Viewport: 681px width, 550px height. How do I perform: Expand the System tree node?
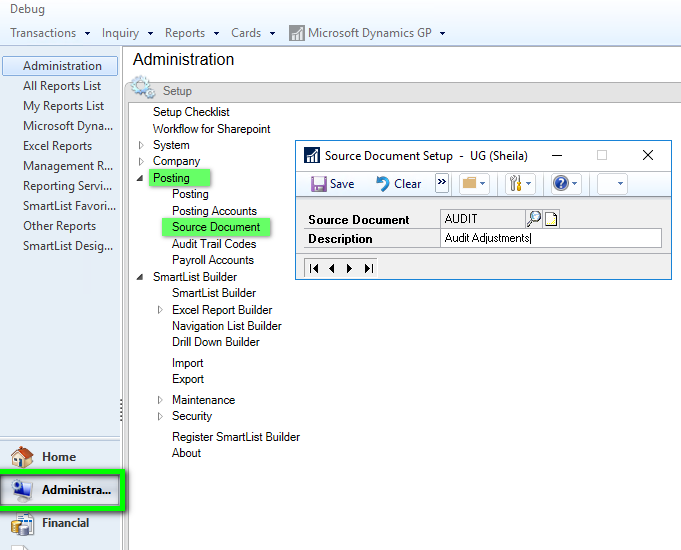(x=141, y=145)
